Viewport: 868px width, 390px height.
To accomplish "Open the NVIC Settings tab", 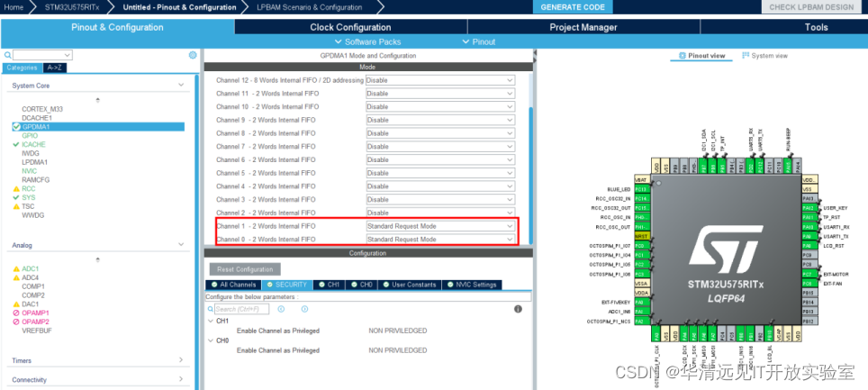I will (x=472, y=285).
